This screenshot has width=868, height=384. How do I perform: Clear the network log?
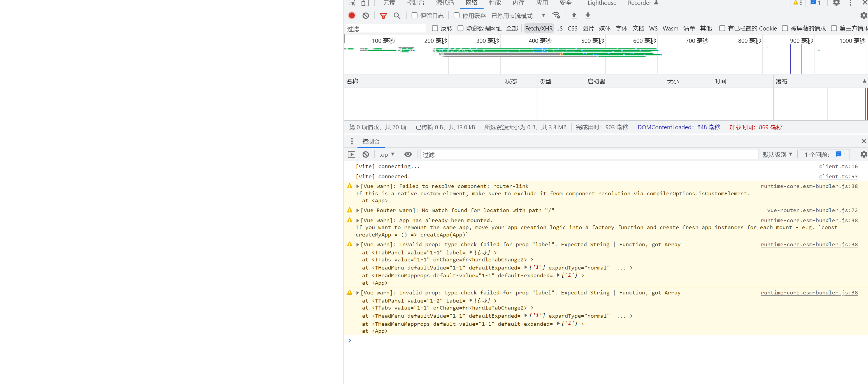coord(366,15)
